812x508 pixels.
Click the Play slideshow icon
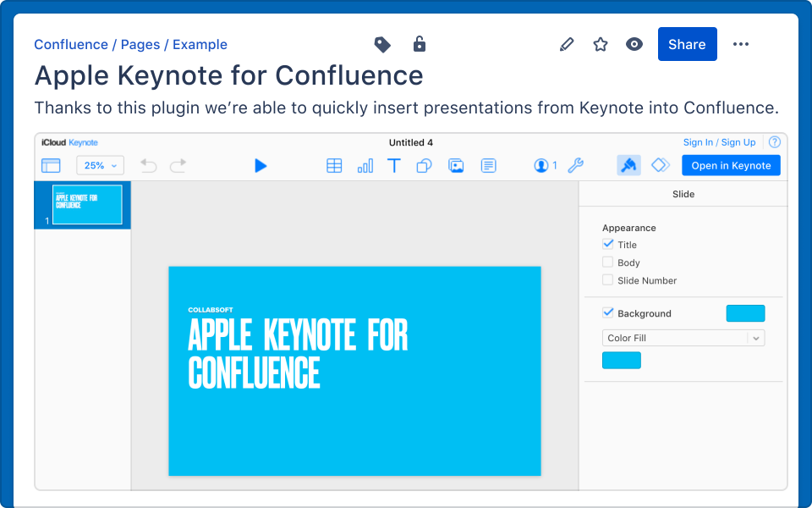(x=261, y=166)
